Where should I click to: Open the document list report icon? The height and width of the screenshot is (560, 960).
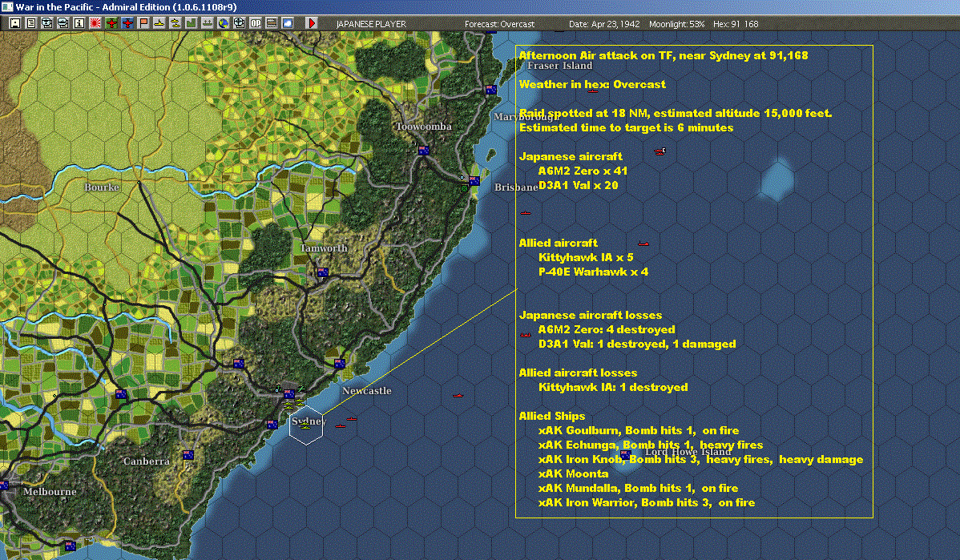[31, 23]
